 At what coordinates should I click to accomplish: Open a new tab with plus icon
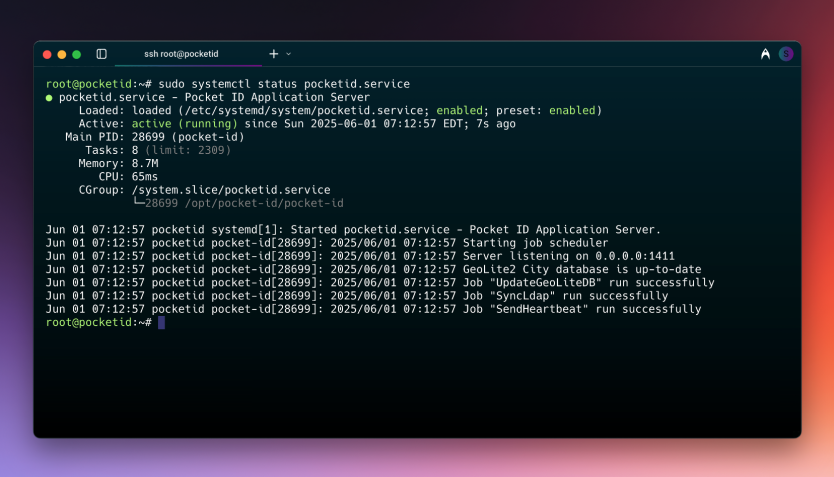[x=273, y=54]
